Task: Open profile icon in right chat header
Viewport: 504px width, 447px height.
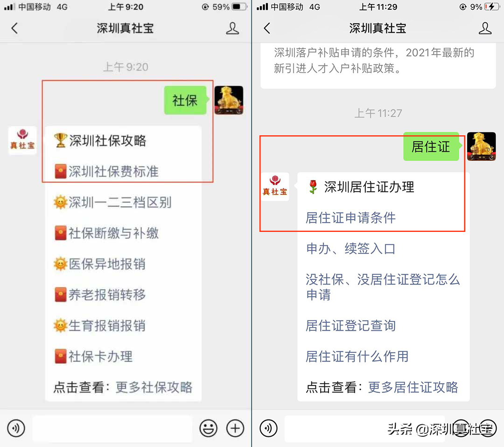Action: click(485, 28)
